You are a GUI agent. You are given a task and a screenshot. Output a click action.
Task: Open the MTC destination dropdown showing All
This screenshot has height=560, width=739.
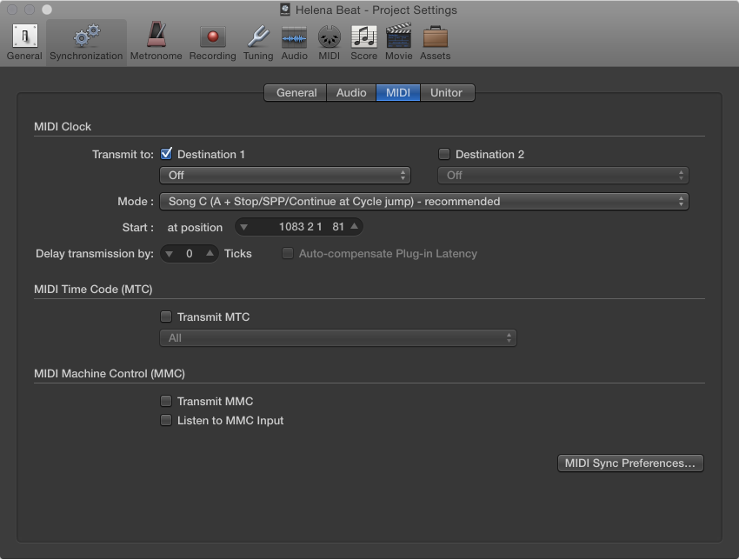(337, 338)
